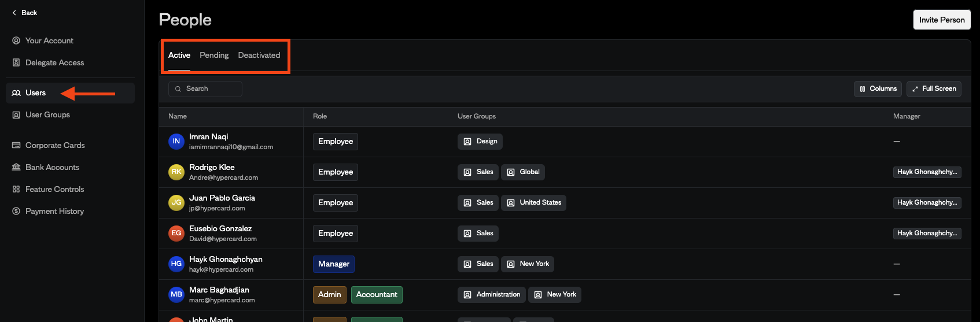Go to Corporate Cards
This screenshot has height=322, width=980.
coord(70,145)
